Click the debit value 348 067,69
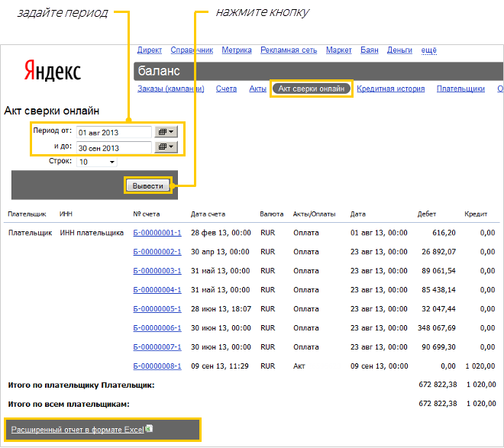 [437, 328]
